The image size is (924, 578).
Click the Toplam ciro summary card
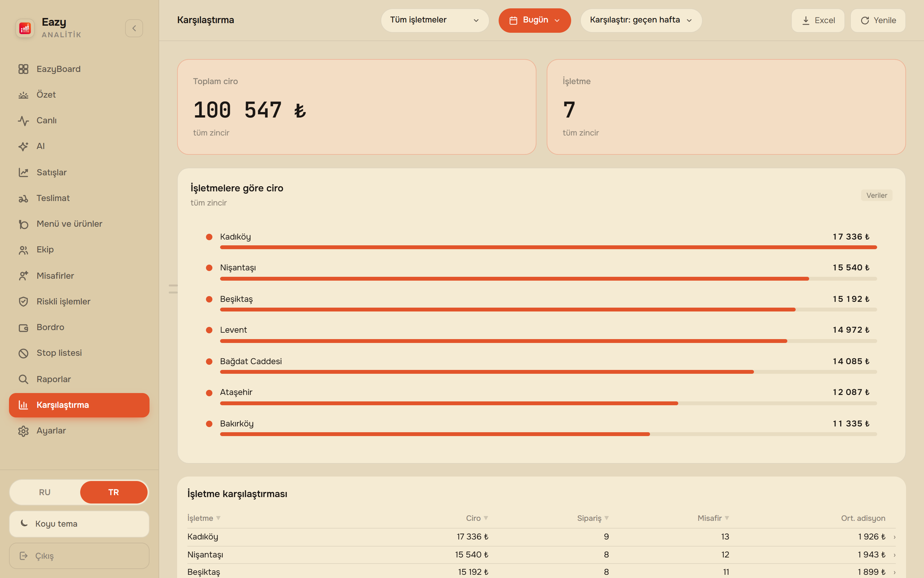357,107
